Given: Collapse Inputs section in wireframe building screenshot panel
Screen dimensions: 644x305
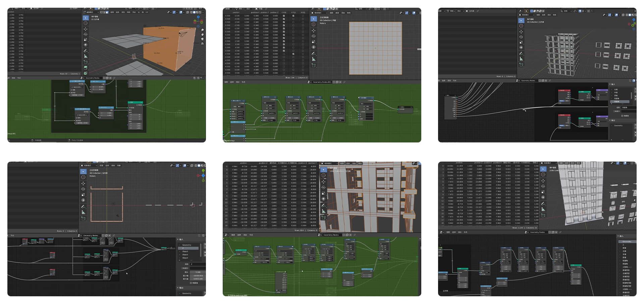Looking at the screenshot, I should (x=610, y=84).
